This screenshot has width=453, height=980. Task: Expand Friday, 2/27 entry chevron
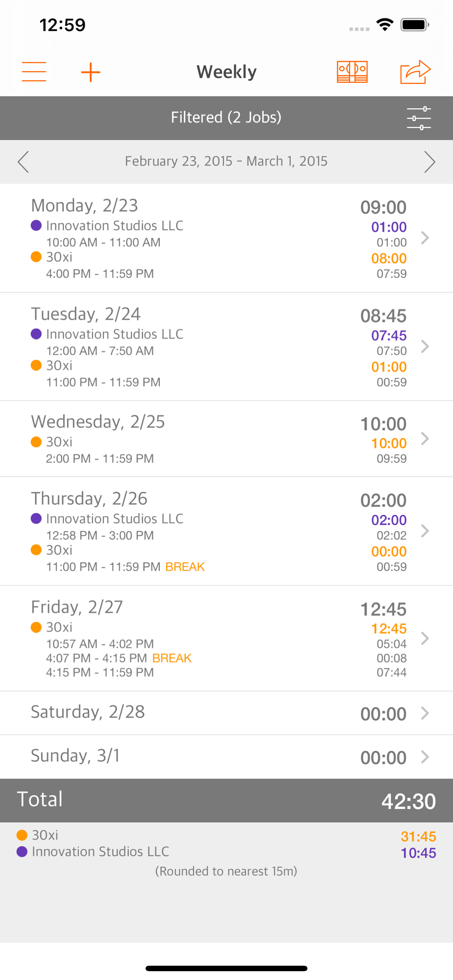click(x=425, y=638)
